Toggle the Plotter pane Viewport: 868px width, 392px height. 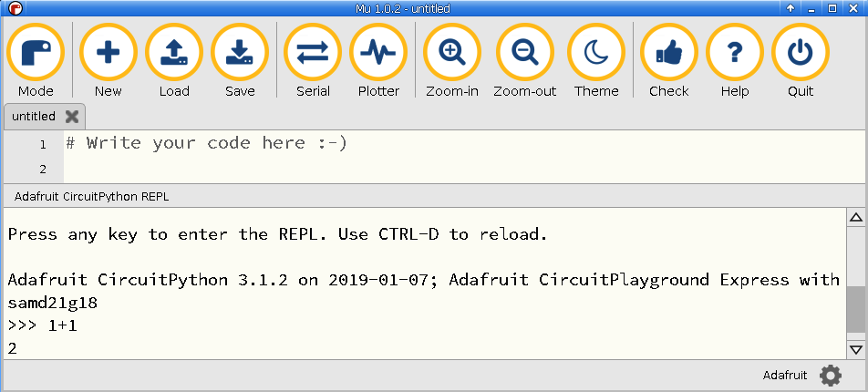[378, 60]
